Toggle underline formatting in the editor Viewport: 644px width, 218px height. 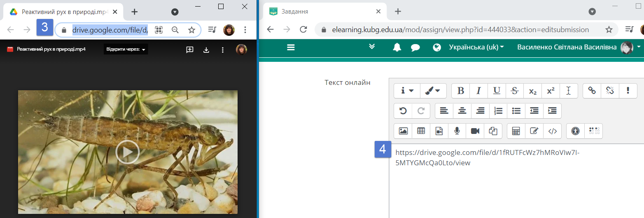(x=497, y=91)
